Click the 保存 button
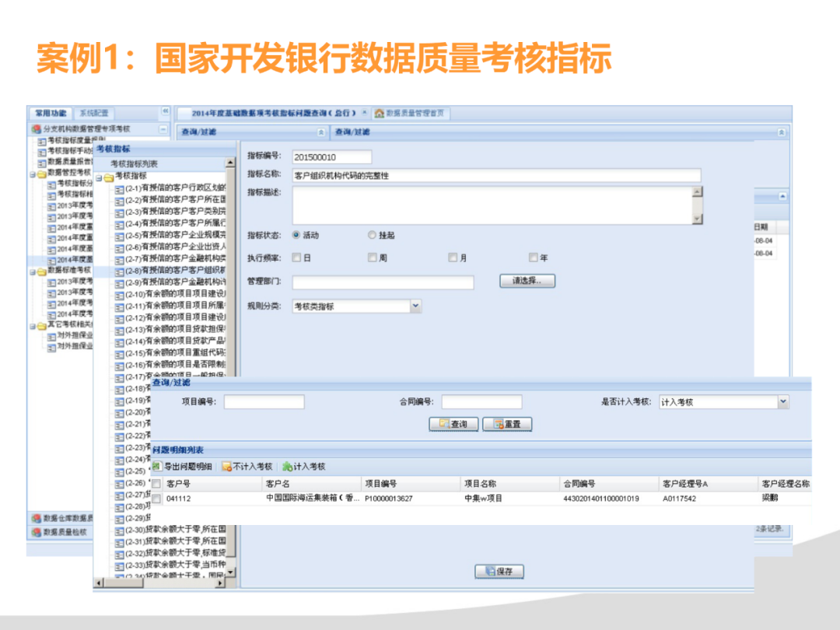 tap(499, 572)
